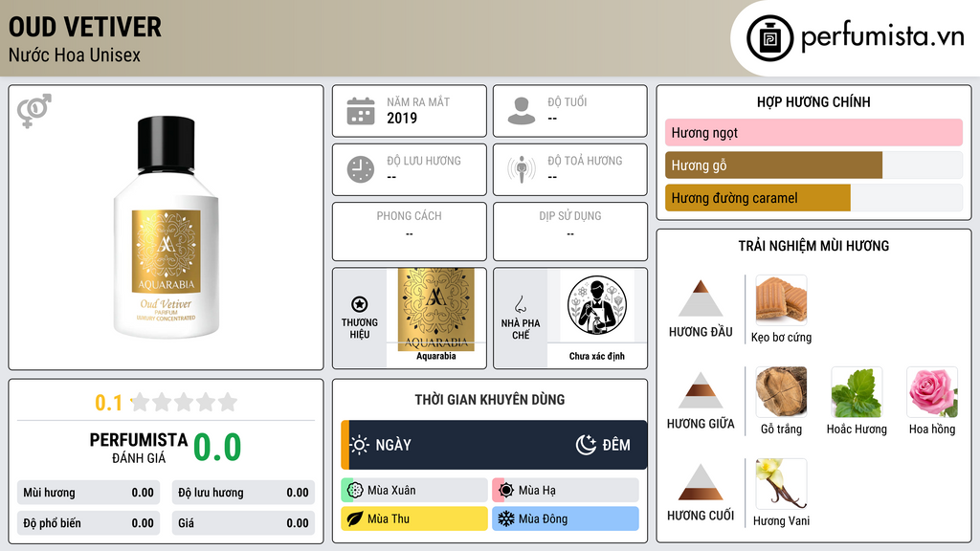
Task: Click the launch year value 2019
Action: pos(402,118)
